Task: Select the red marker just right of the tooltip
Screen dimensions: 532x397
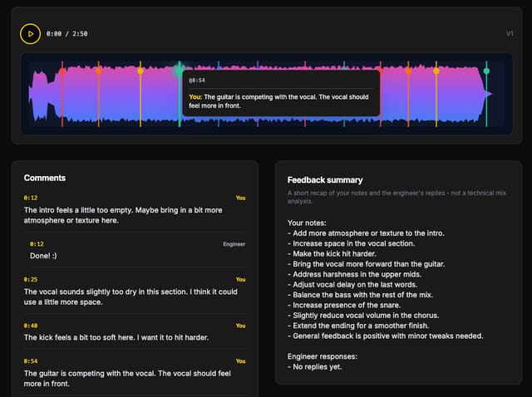Action: point(381,71)
